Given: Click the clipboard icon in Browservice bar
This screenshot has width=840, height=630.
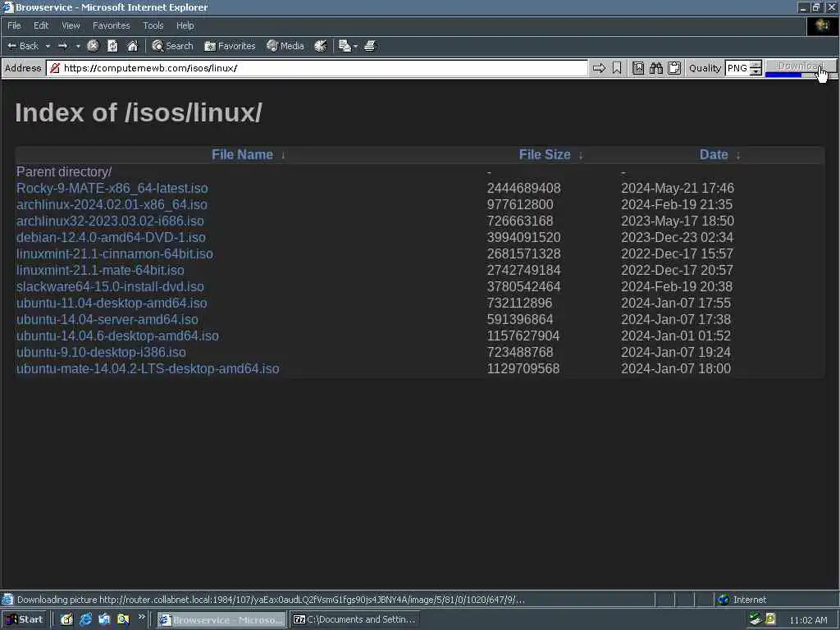Looking at the screenshot, I should tap(674, 68).
